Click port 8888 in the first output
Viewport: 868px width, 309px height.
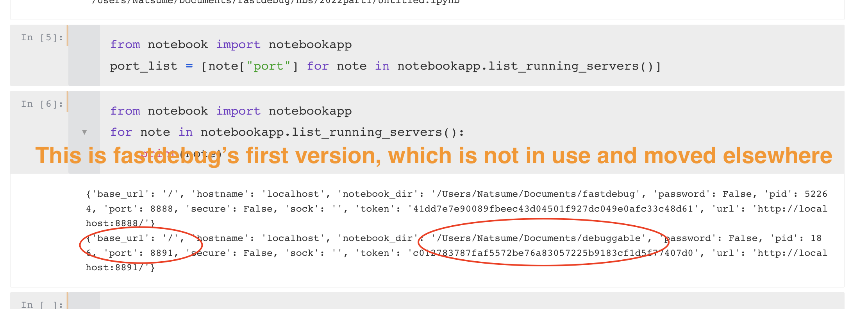pyautogui.click(x=162, y=209)
